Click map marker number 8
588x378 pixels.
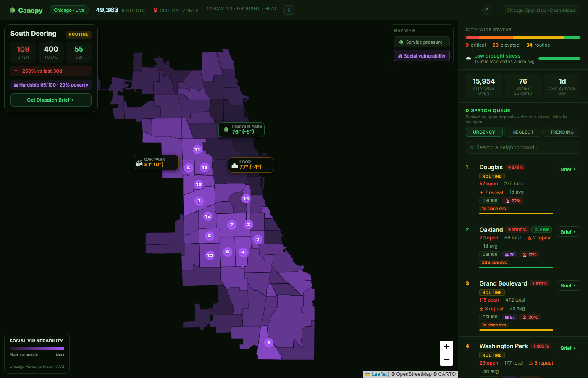pyautogui.click(x=228, y=252)
